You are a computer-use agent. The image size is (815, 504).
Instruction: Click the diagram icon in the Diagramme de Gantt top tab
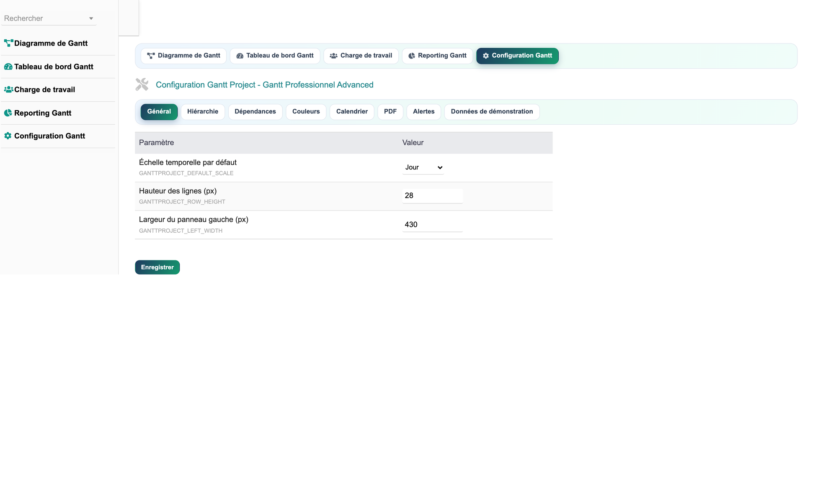151,56
